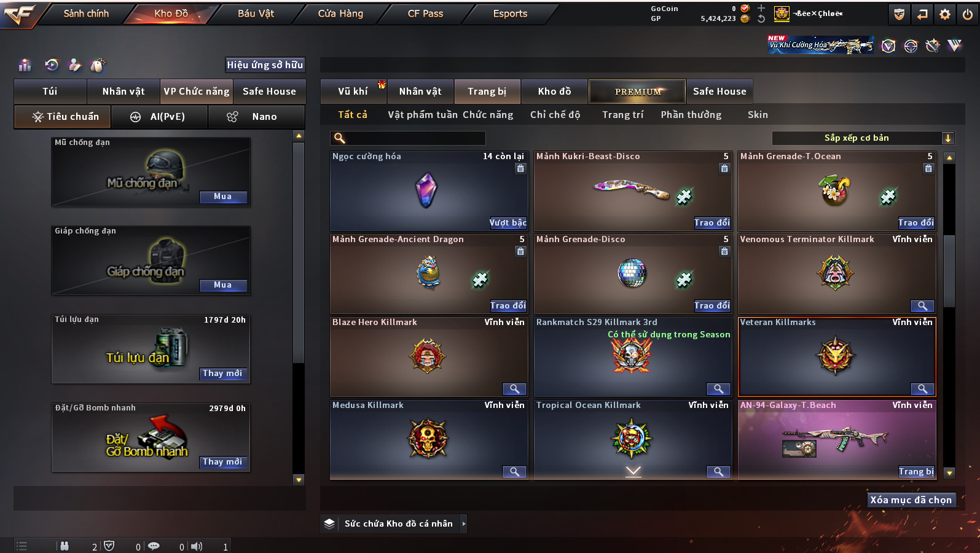Open Sắp xếp cơ bản sort dropdown
This screenshot has height=553, width=980.
click(x=863, y=138)
